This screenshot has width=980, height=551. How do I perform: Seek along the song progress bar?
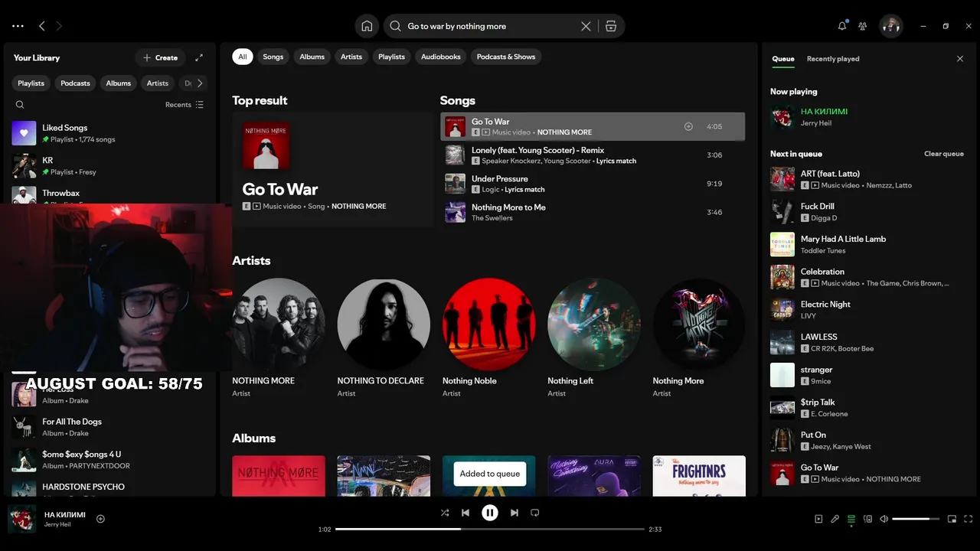(490, 529)
